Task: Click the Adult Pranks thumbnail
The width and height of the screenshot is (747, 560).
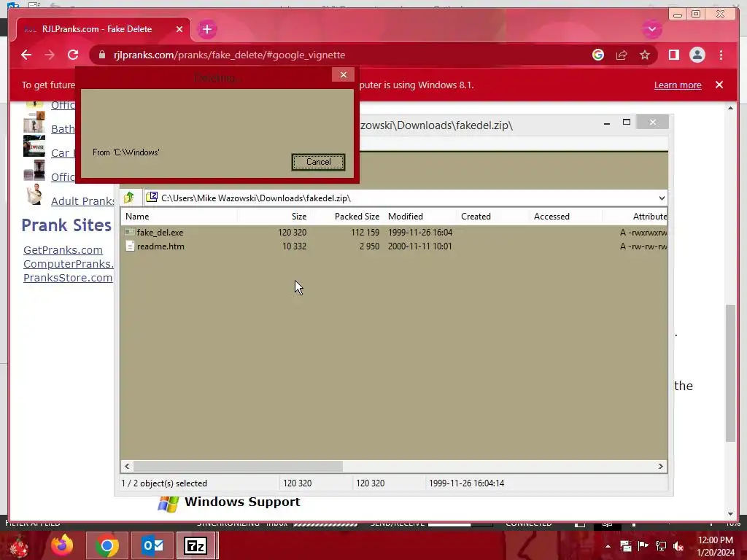Action: [x=34, y=195]
